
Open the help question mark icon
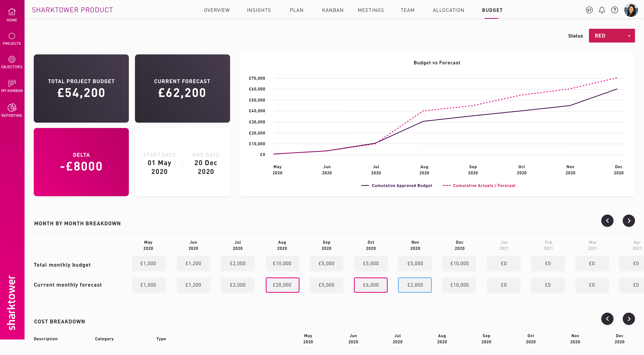[614, 10]
